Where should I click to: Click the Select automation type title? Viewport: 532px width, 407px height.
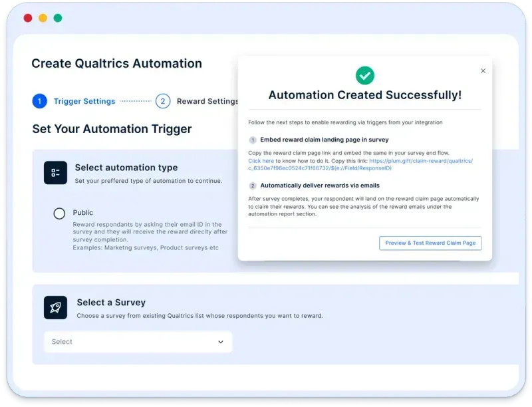click(x=126, y=168)
